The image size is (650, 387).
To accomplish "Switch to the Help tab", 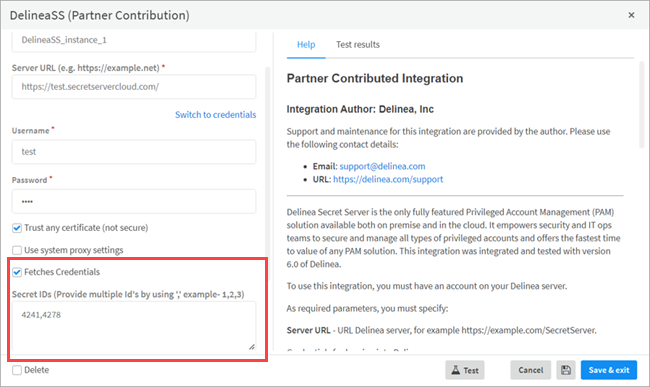I will [x=306, y=45].
